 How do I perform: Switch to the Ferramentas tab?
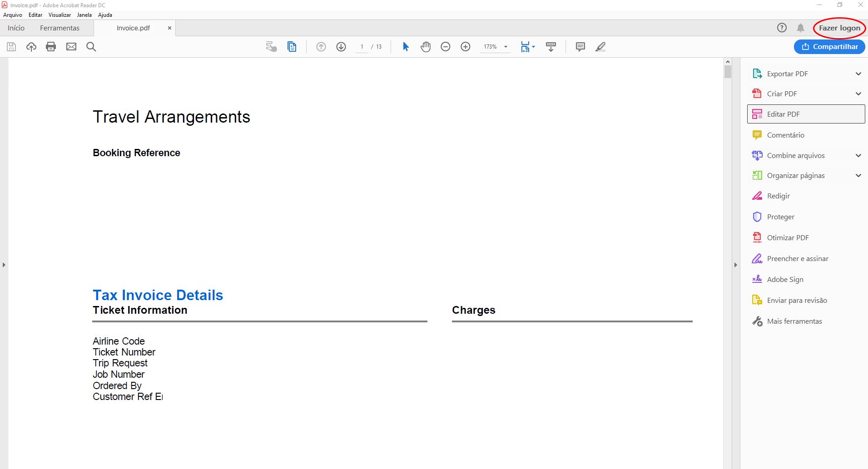(x=60, y=28)
